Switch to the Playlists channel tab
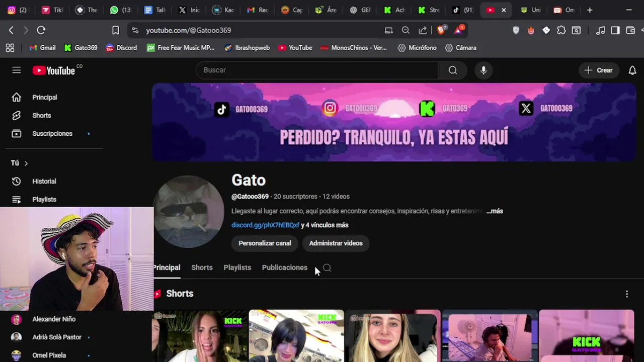This screenshot has height=362, width=644. pos(237,267)
